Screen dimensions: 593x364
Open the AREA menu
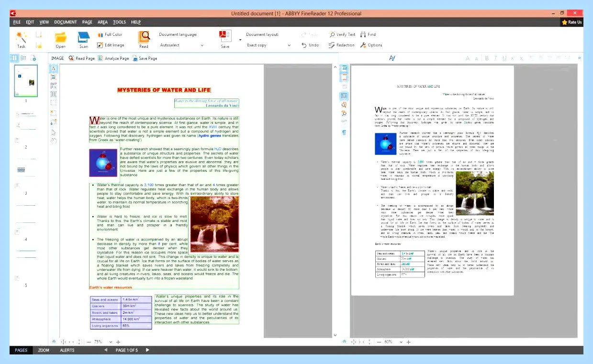tap(102, 22)
